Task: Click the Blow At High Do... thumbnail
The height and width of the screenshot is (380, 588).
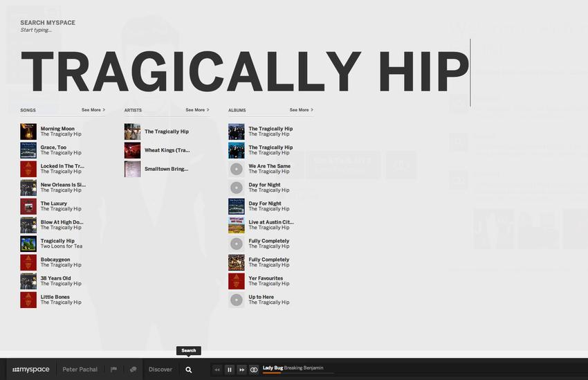Action: pos(28,225)
